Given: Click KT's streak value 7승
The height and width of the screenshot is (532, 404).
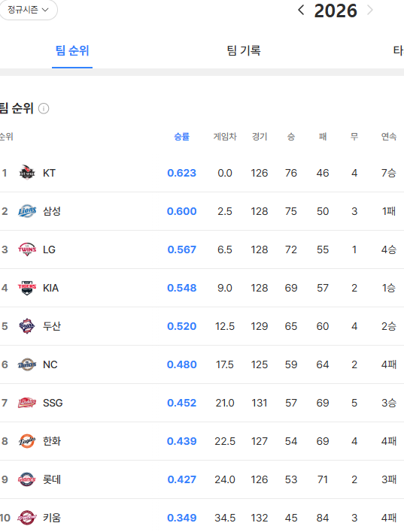Looking at the screenshot, I should tap(389, 173).
